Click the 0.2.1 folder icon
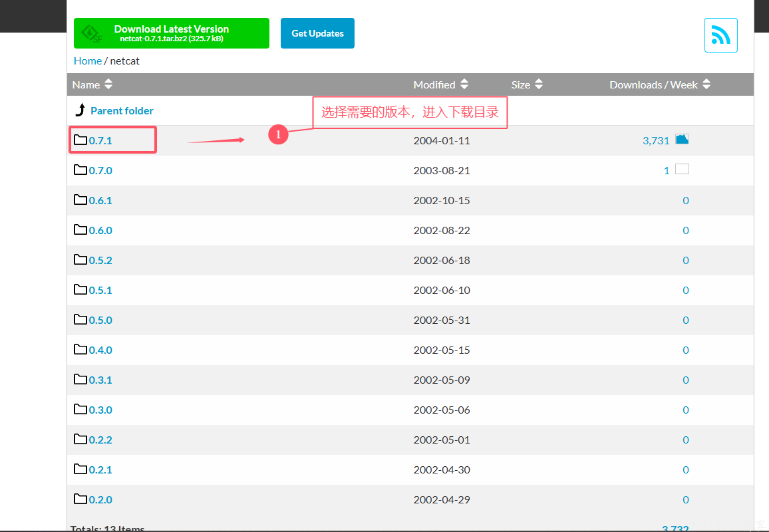Viewport: 769px width, 532px height. pos(80,469)
